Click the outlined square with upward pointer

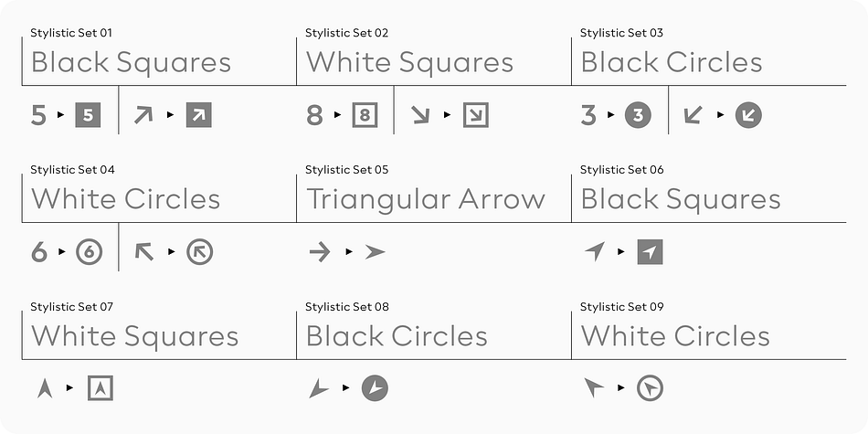tap(101, 388)
